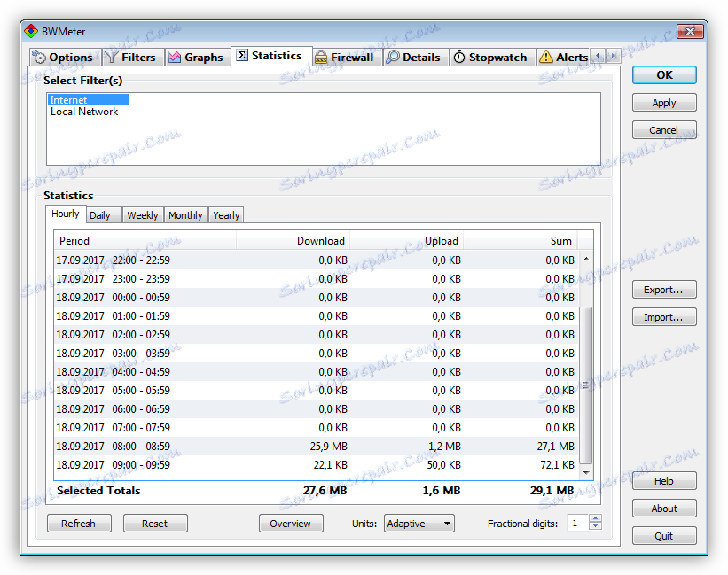Screen dimensions: 728x575
Task: Click the Filters funnel icon
Action: click(x=112, y=57)
